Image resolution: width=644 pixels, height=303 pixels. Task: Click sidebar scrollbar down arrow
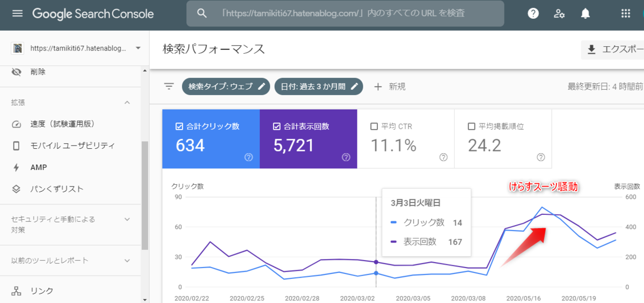click(145, 299)
